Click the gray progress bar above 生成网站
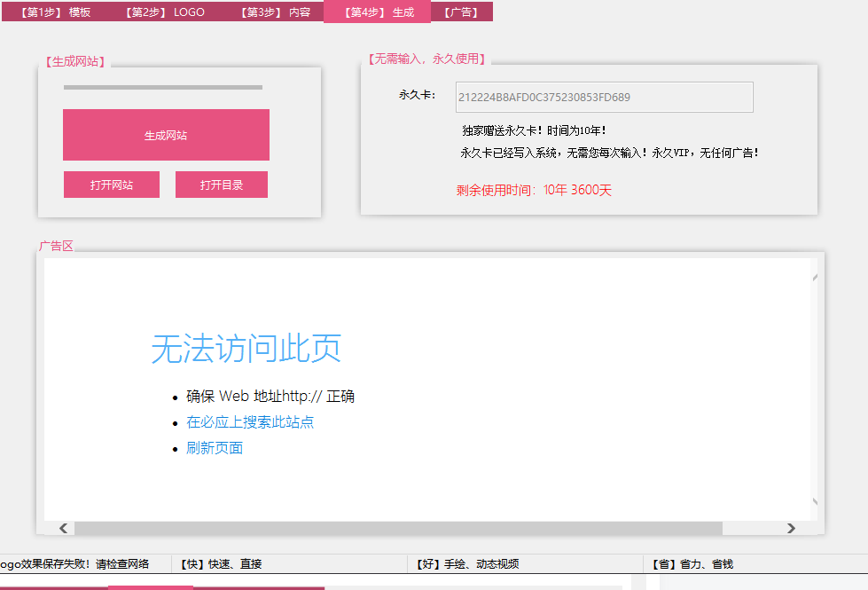The width and height of the screenshot is (868, 590). point(163,87)
